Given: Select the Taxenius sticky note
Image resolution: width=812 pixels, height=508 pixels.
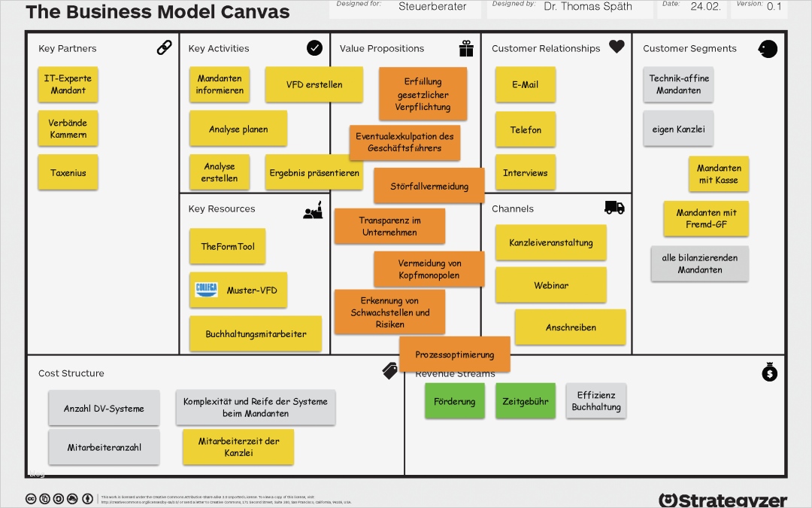Looking at the screenshot, I should [x=68, y=172].
